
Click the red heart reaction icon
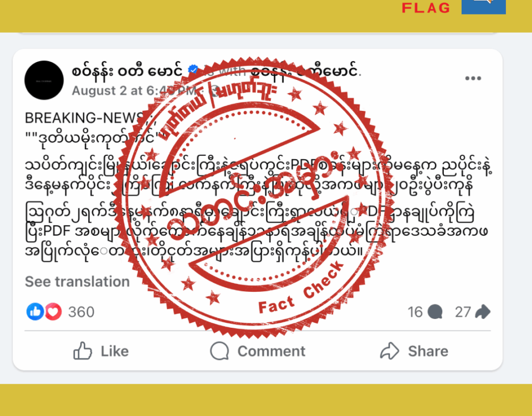tap(53, 311)
